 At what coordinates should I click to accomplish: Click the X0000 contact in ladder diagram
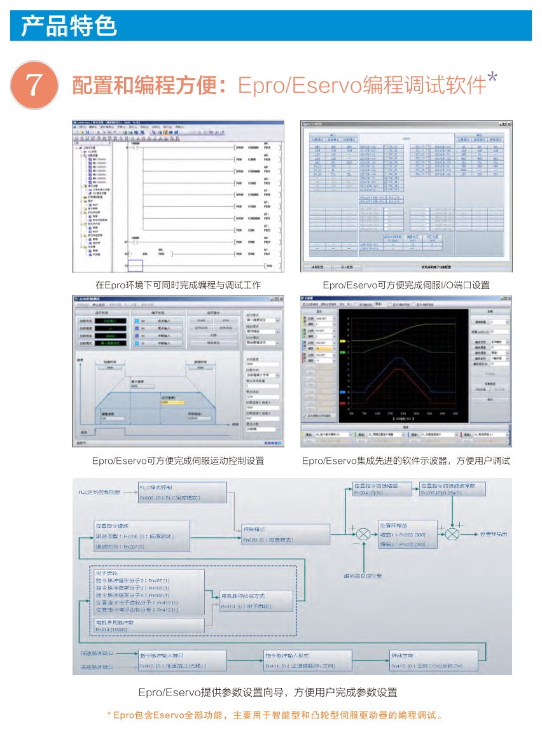pyautogui.click(x=135, y=242)
